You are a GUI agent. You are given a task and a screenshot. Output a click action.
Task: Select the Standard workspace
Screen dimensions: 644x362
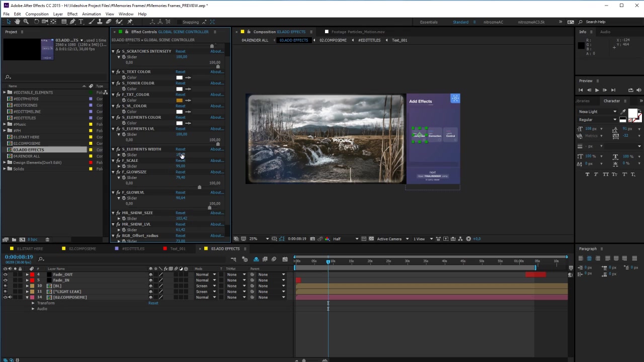pos(460,22)
